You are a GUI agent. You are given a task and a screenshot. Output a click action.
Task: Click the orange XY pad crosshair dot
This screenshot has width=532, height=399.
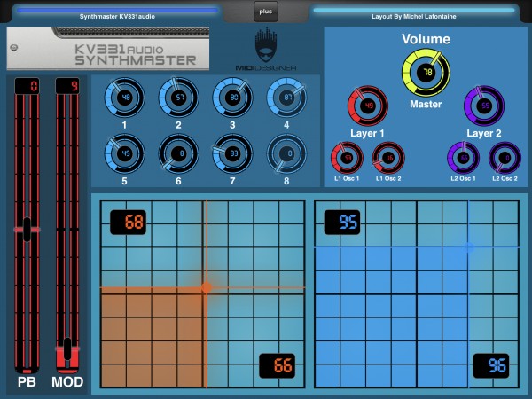click(207, 287)
